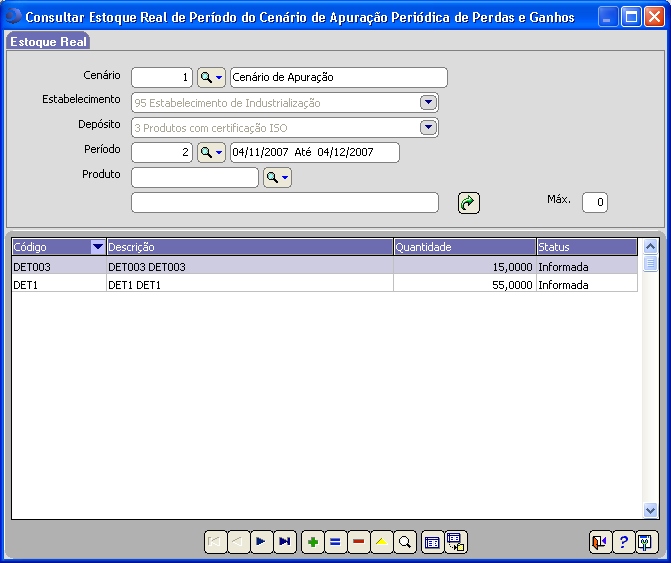Click the Máx. value input field

pos(595,203)
